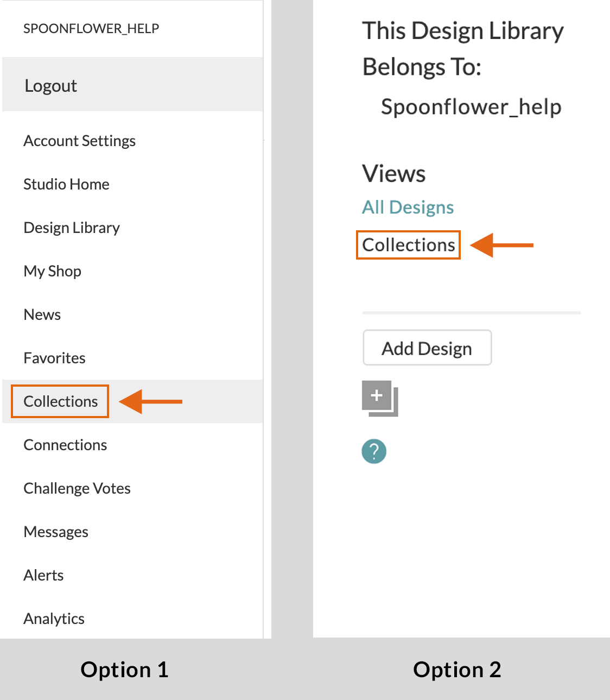The height and width of the screenshot is (700, 610).
Task: Select the All Designs view link
Action: 408,207
